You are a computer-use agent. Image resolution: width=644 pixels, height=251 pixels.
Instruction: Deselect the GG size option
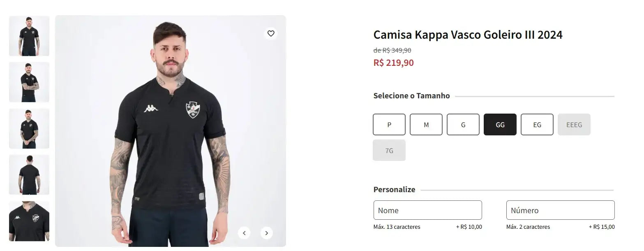pyautogui.click(x=500, y=124)
